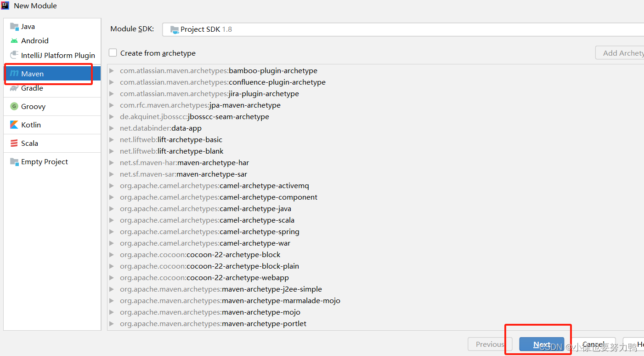Select cocoon-22-archetype-block text

(x=233, y=255)
